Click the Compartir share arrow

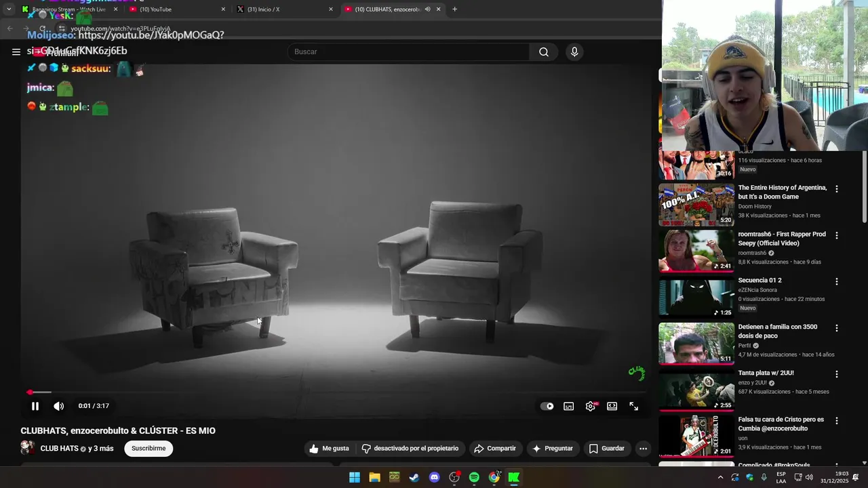coord(479,449)
